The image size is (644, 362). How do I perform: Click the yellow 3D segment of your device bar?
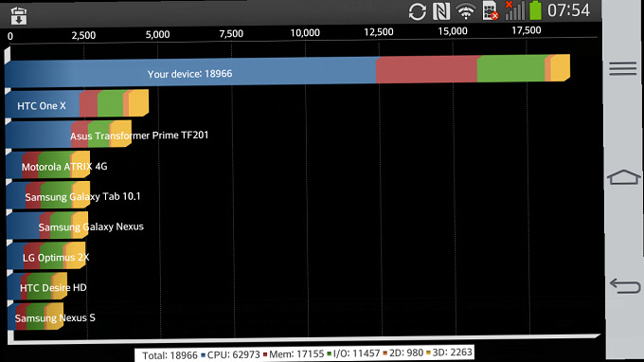pyautogui.click(x=561, y=68)
